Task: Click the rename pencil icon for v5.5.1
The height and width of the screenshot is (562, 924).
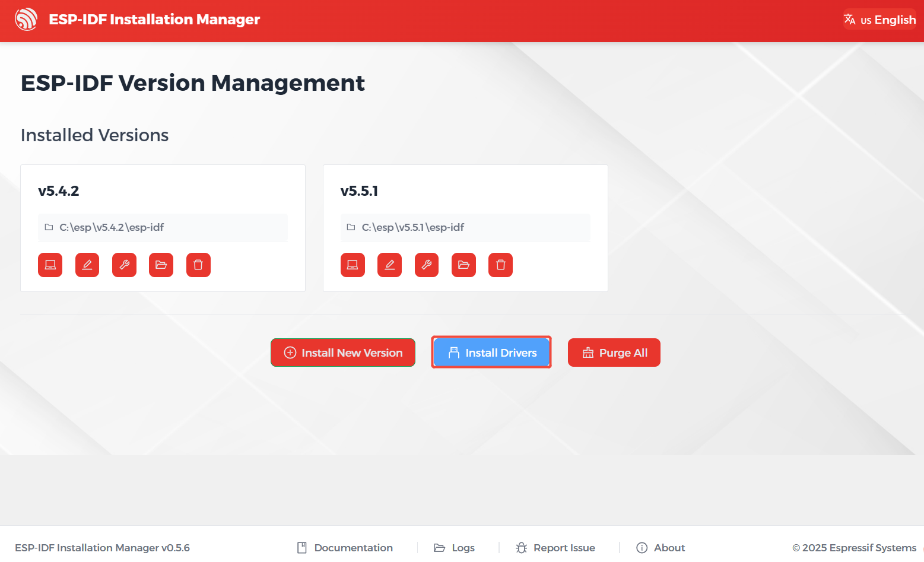Action: pos(389,265)
